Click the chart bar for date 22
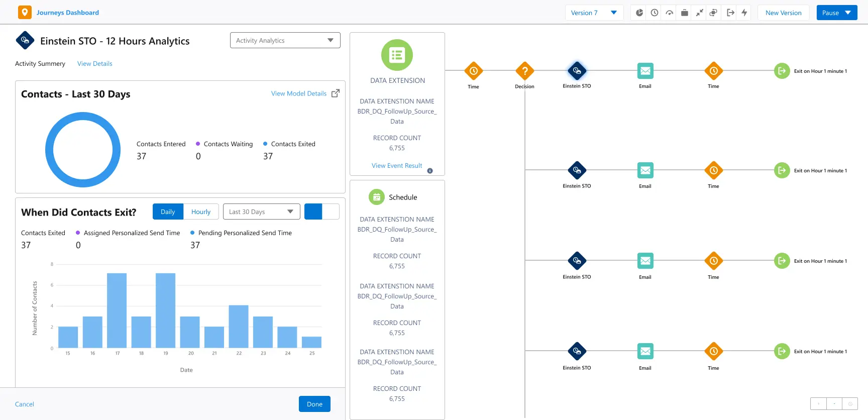The height and width of the screenshot is (420, 868). click(x=239, y=327)
